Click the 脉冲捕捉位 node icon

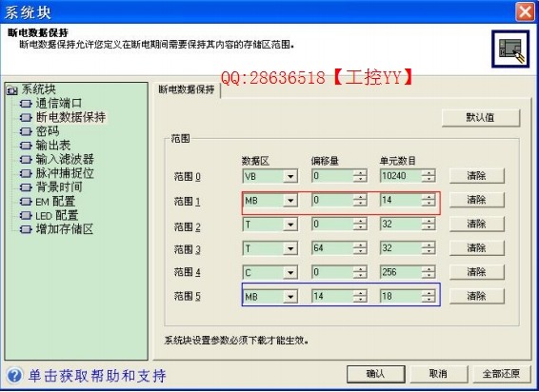26,173
